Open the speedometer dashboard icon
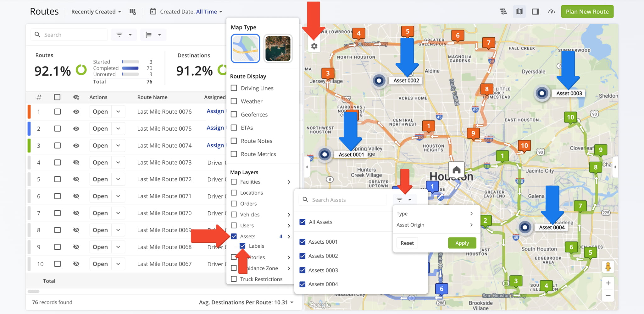Image resolution: width=644 pixels, height=314 pixels. tap(551, 12)
